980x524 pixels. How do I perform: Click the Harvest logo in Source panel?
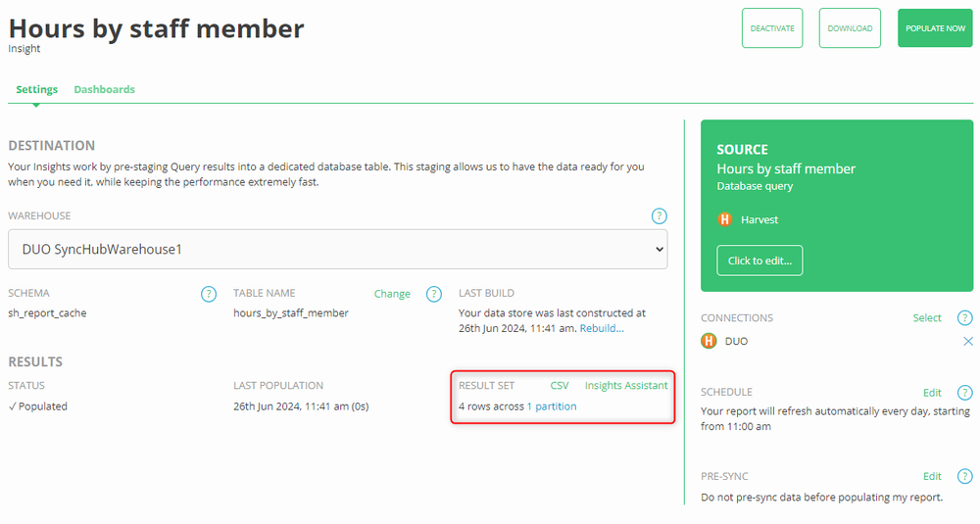tap(725, 220)
